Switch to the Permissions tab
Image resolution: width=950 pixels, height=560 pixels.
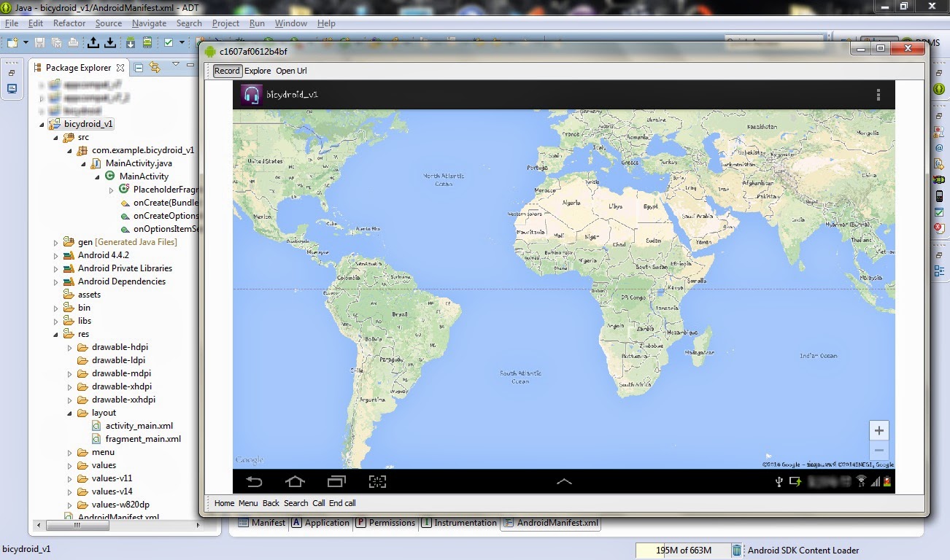[385, 523]
